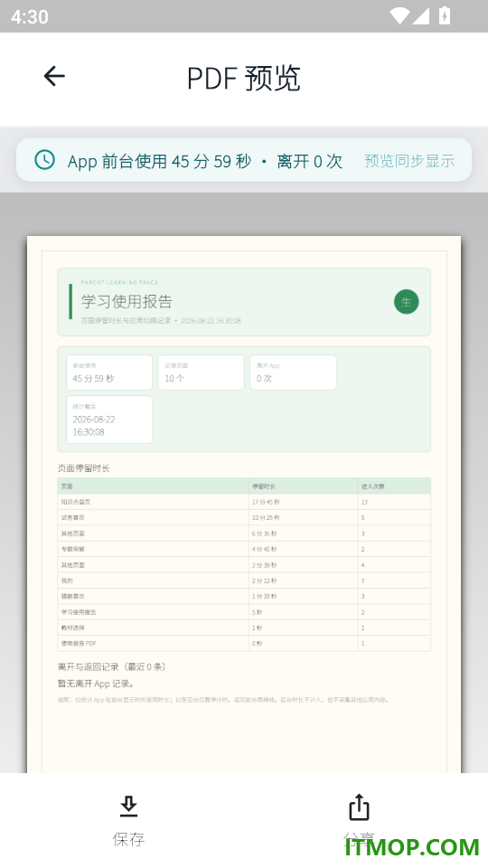Tap the 前台使用 45 分 59 秒 card
The width and height of the screenshot is (488, 868).
109,373
